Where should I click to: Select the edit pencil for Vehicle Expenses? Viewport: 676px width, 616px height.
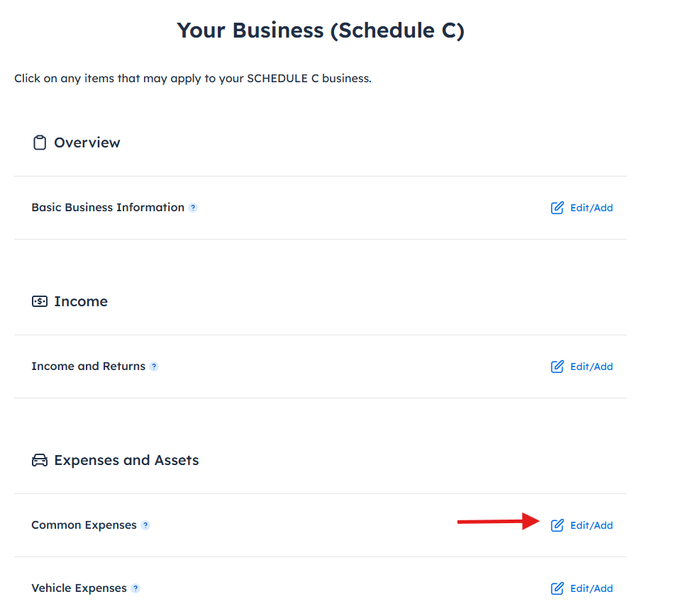558,588
